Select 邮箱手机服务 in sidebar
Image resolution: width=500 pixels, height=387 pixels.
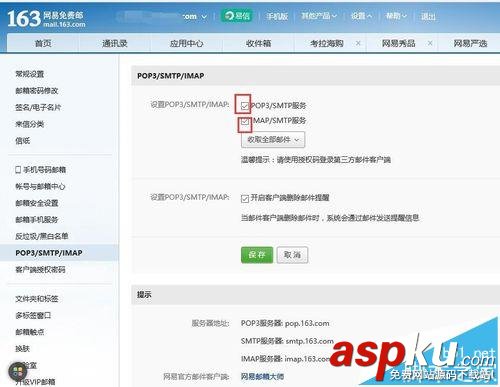click(37, 220)
